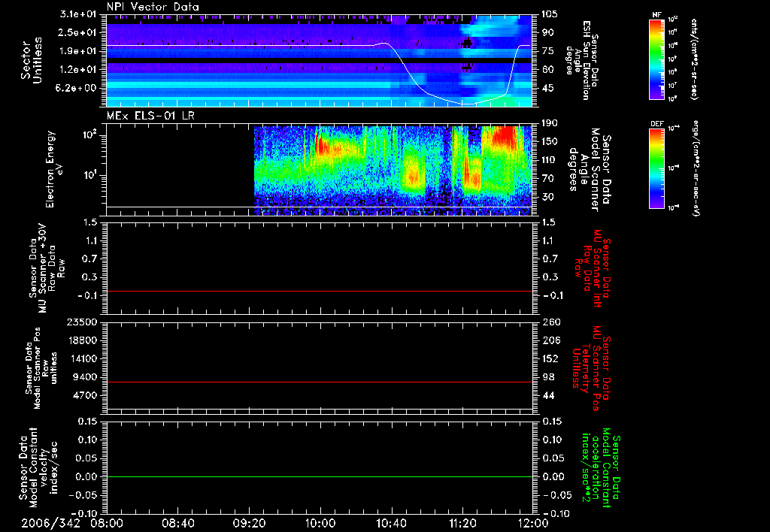
Task: Click the 08:00 time axis label
Action: point(107,522)
